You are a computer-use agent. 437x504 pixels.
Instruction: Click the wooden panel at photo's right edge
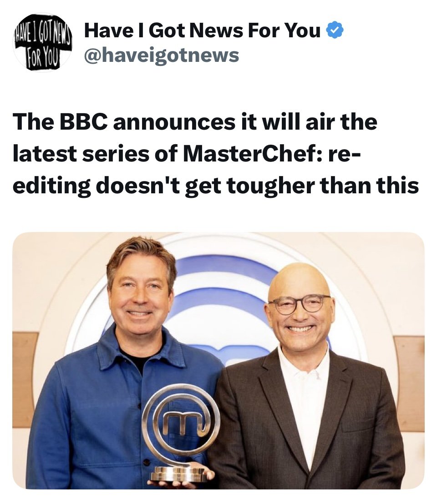[409, 383]
